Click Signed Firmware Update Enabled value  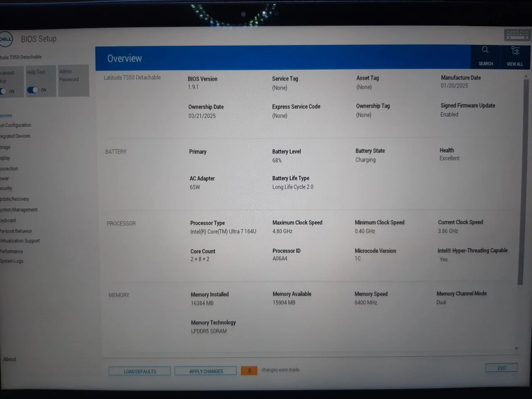449,114
